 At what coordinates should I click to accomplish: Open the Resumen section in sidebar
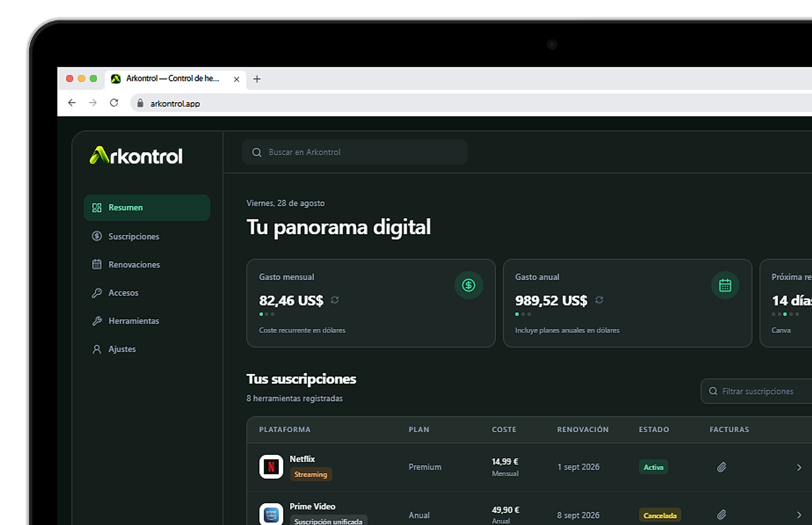[147, 208]
